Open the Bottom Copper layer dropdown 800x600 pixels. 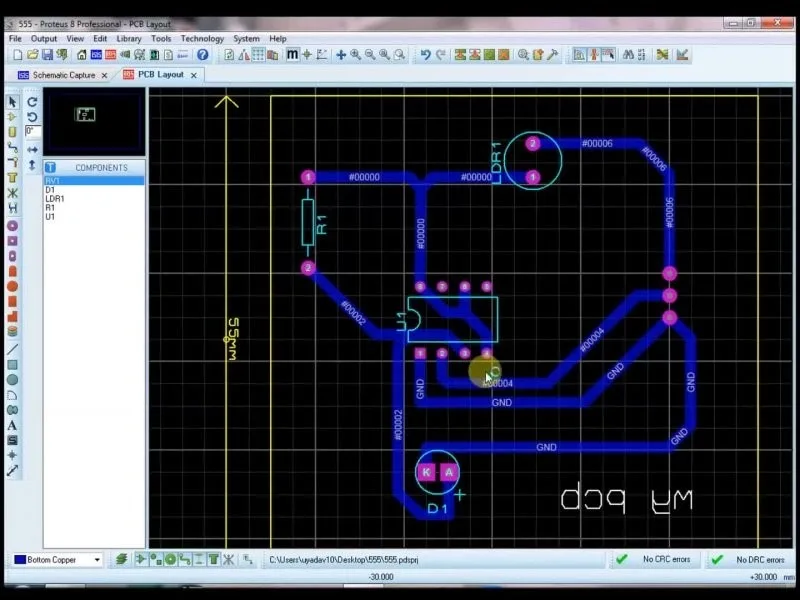pyautogui.click(x=97, y=560)
